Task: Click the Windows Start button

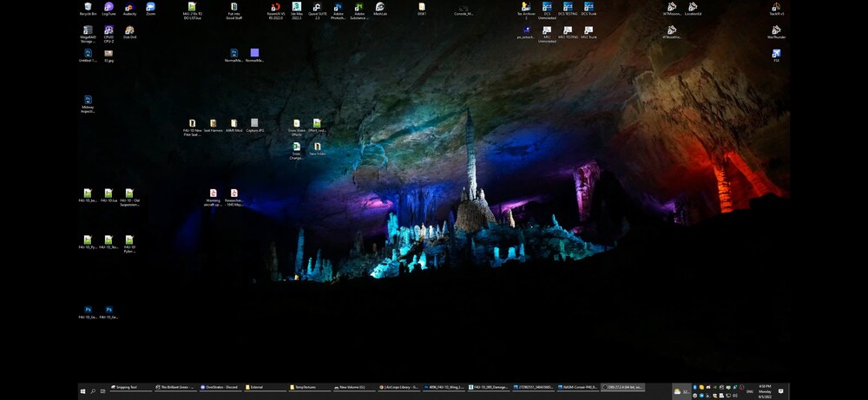Action: [x=82, y=391]
